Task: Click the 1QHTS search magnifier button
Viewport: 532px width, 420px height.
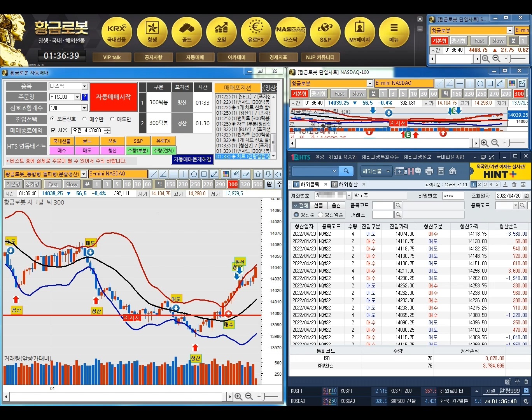Action: (346, 171)
